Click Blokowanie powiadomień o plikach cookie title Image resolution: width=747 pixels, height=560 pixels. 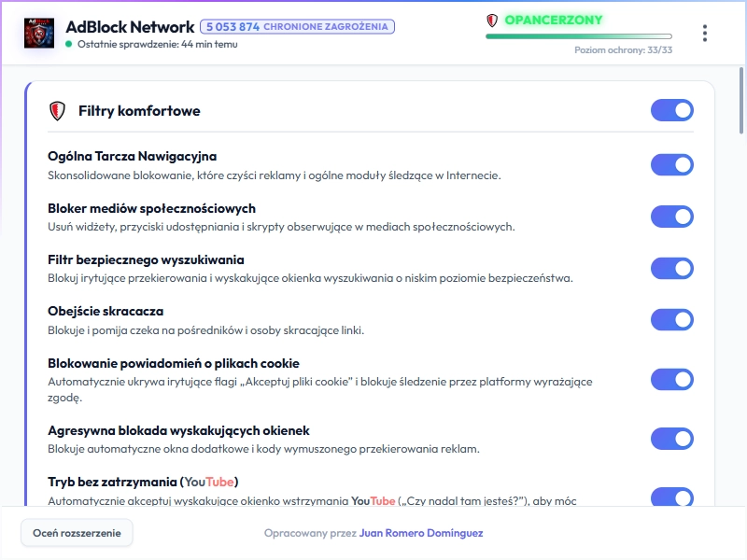174,364
